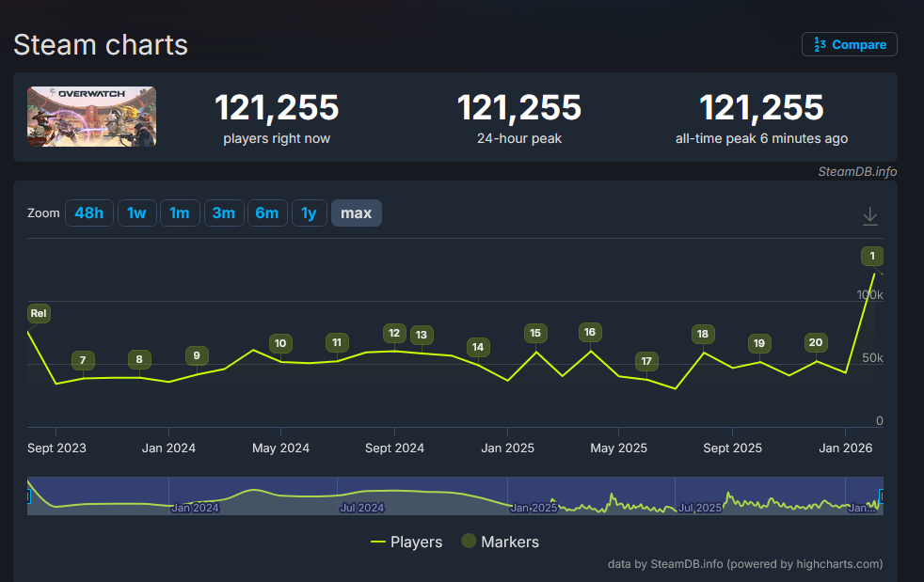
Task: Click the Sept 2025 axis label
Action: (x=732, y=448)
